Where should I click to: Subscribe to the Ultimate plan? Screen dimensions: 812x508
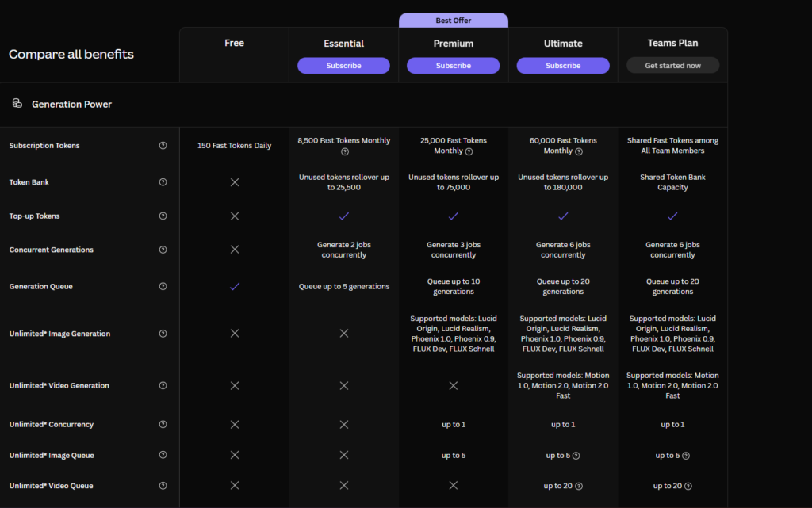[x=563, y=66]
